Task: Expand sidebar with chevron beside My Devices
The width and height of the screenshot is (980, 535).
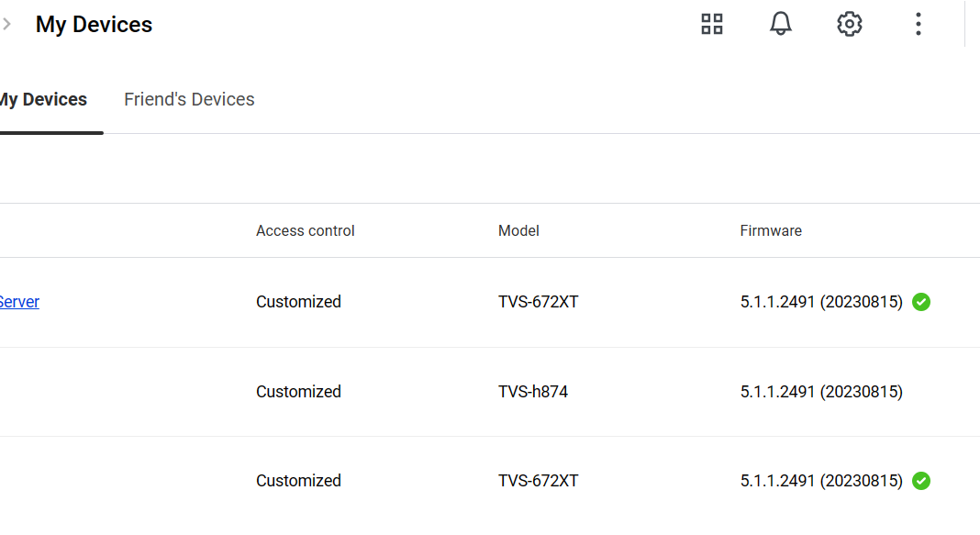Action: [6, 25]
